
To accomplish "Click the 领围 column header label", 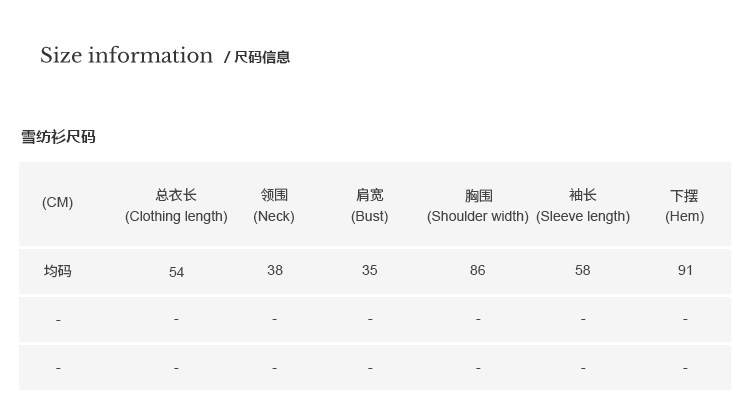I will tap(274, 195).
